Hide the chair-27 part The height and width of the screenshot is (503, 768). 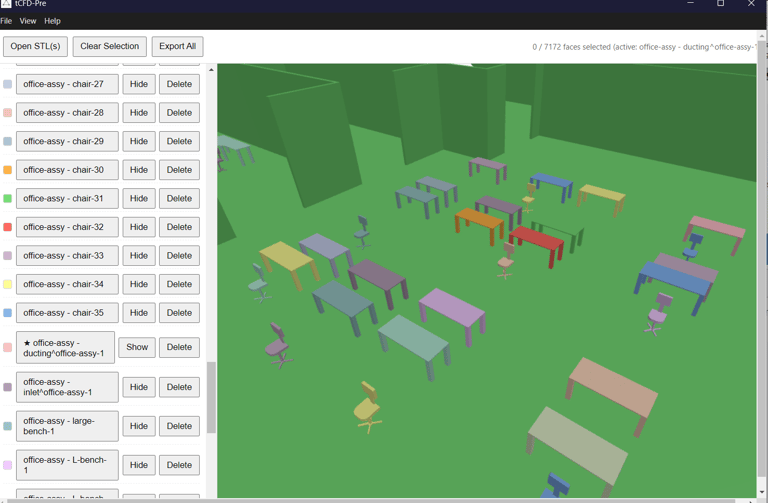(139, 84)
